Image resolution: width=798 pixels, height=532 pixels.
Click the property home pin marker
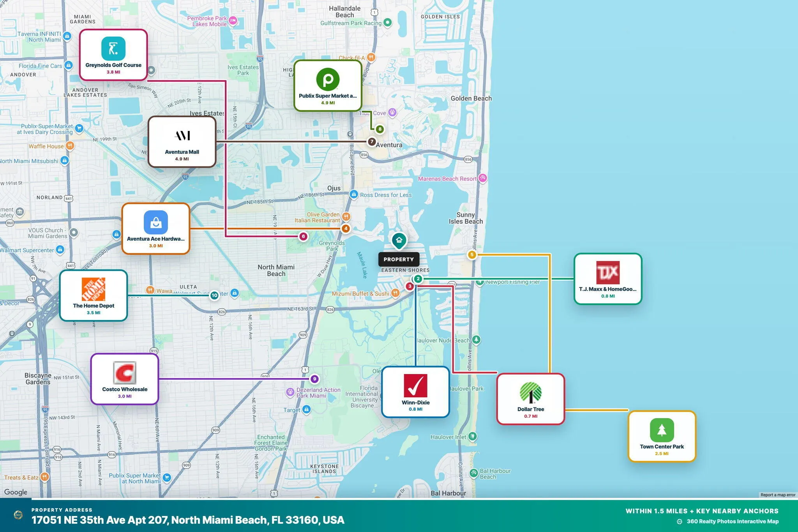[x=399, y=240]
